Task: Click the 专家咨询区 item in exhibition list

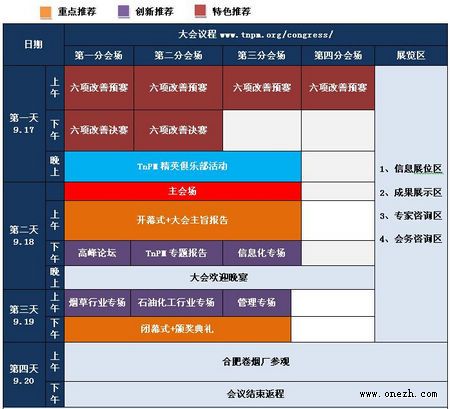Action: click(x=411, y=216)
